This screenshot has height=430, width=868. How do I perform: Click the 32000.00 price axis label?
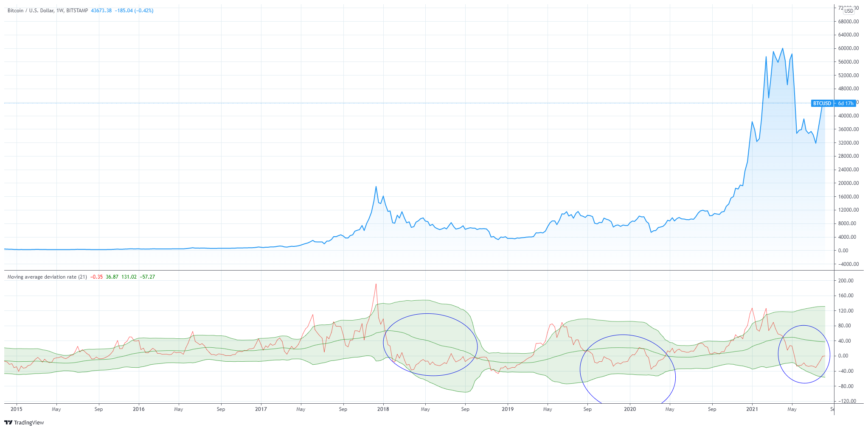(848, 143)
